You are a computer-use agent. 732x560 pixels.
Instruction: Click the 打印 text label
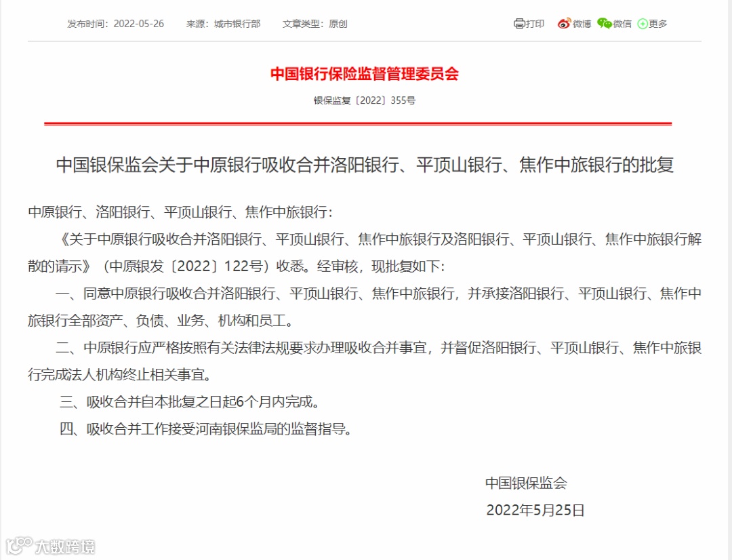point(535,24)
